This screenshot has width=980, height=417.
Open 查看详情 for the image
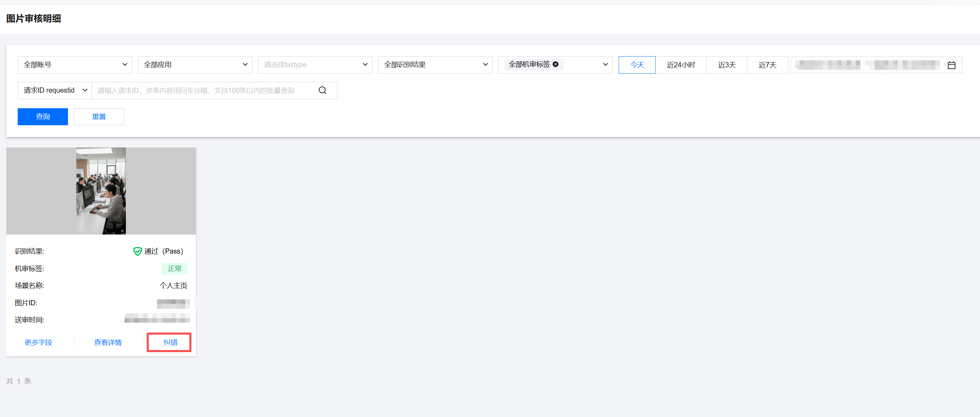coord(108,342)
